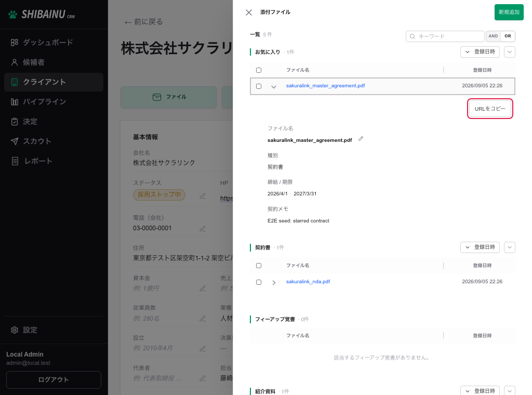Select クライアント sidebar item

coord(54,82)
